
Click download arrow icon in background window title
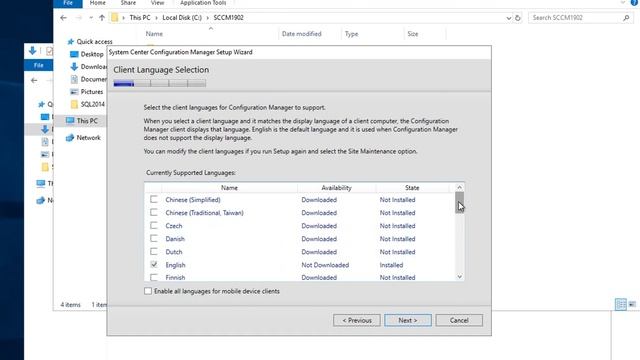(x=33, y=51)
